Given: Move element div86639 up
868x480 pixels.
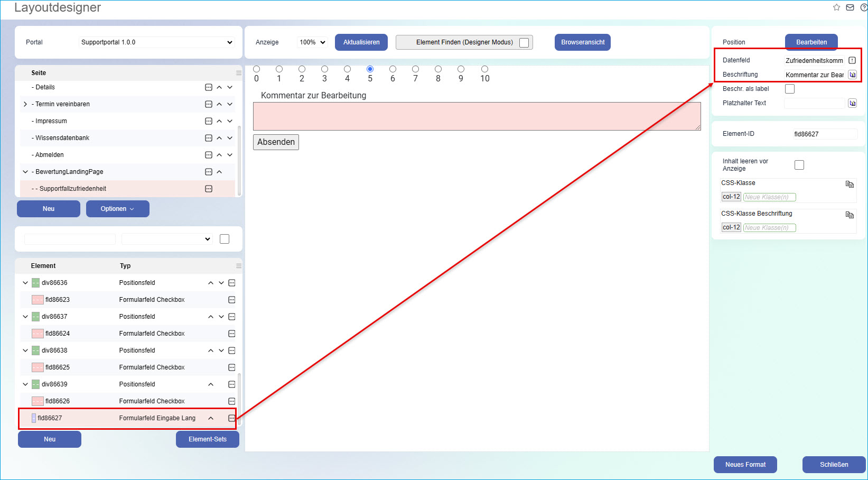Looking at the screenshot, I should [211, 384].
